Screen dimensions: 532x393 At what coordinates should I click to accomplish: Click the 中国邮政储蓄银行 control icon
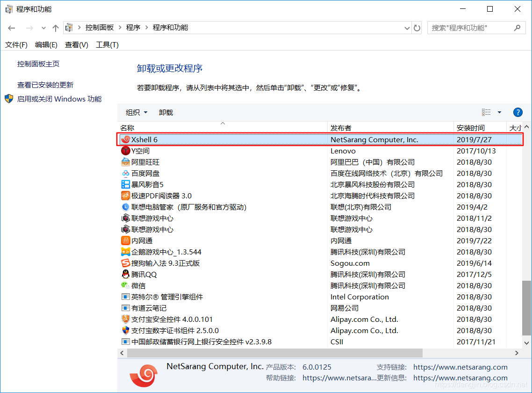pos(126,342)
